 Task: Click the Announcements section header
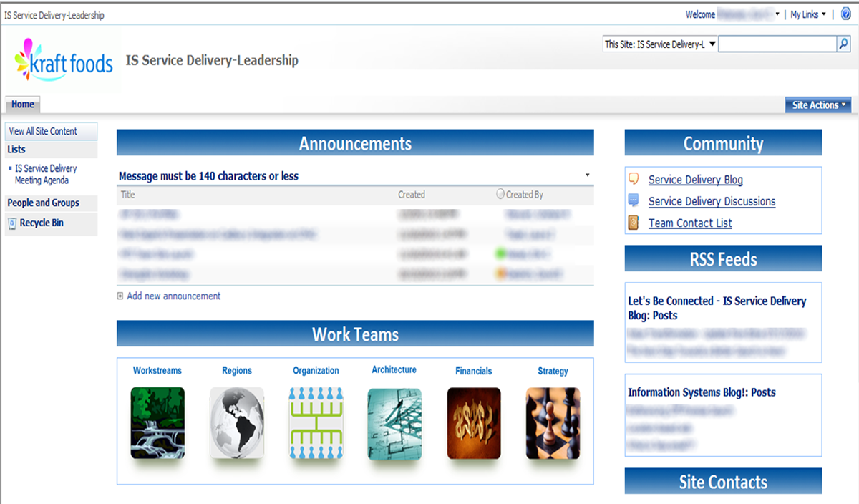pos(355,143)
